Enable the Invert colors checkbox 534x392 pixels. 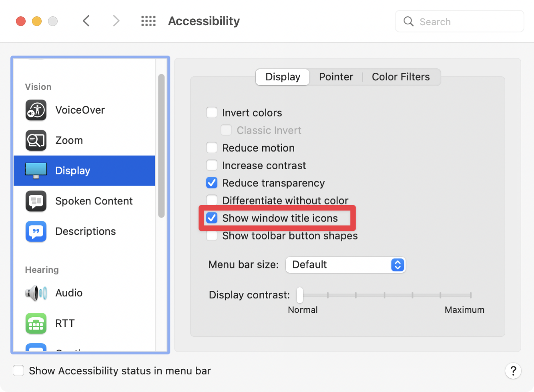coord(212,113)
